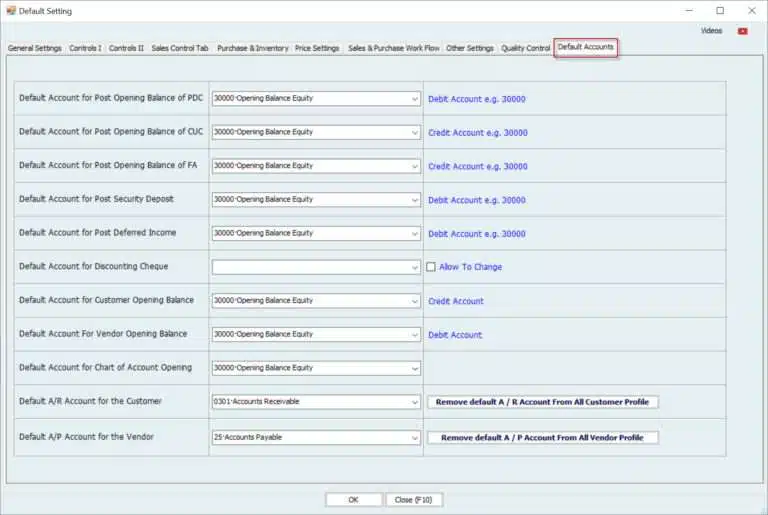This screenshot has width=768, height=515.
Task: Select Purchase & Inventory tab
Action: [x=252, y=48]
